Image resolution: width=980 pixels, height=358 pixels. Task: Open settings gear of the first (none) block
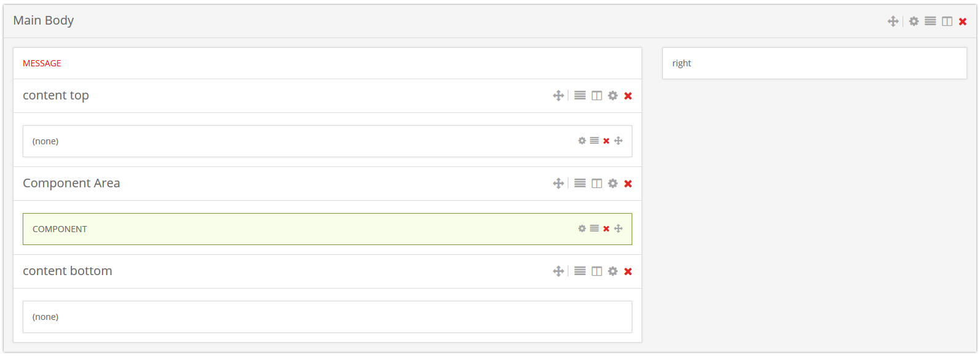coord(582,141)
